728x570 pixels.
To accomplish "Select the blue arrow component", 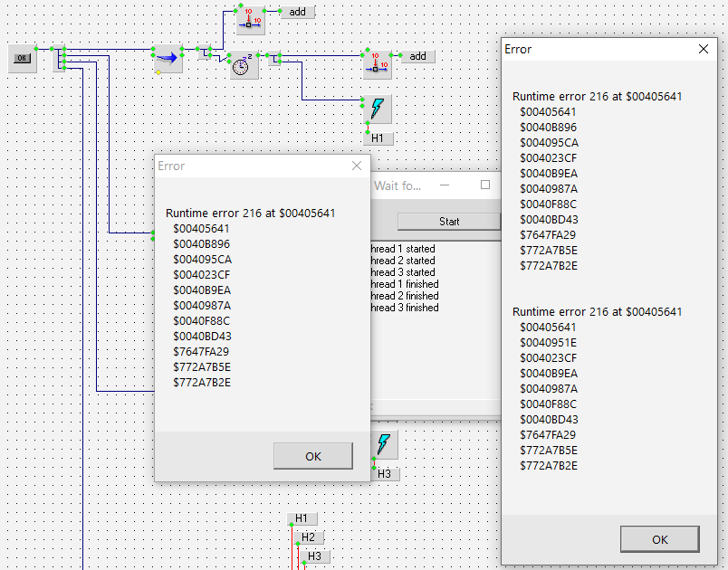I will 167,59.
